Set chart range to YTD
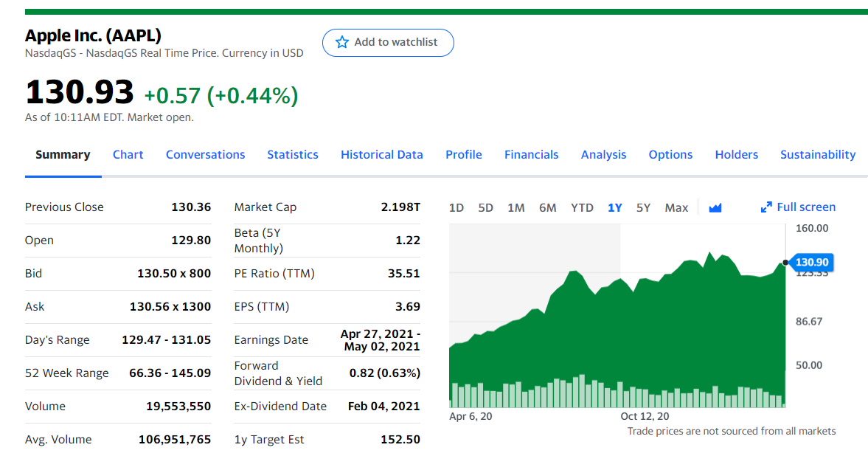868x470 pixels. pos(582,207)
